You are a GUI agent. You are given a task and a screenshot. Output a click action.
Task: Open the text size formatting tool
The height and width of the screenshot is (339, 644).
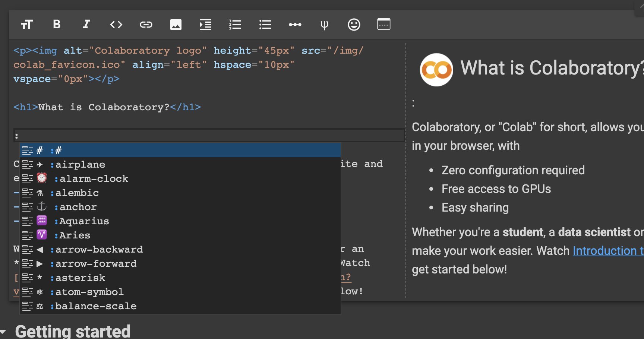(x=27, y=25)
